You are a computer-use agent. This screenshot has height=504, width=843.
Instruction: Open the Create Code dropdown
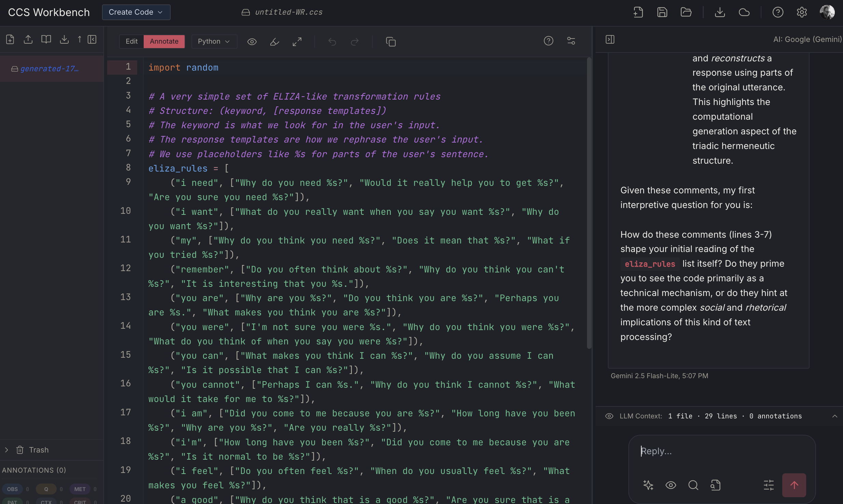click(136, 12)
